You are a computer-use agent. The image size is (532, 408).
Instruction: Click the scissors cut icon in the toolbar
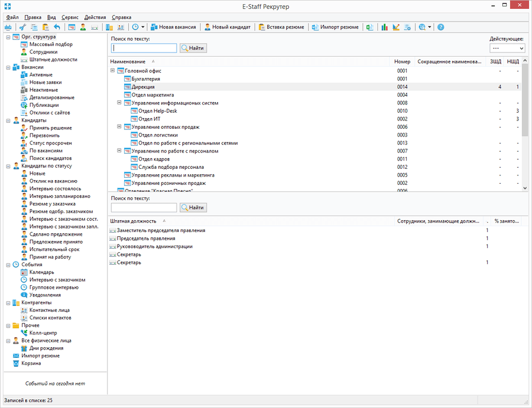[x=22, y=27]
